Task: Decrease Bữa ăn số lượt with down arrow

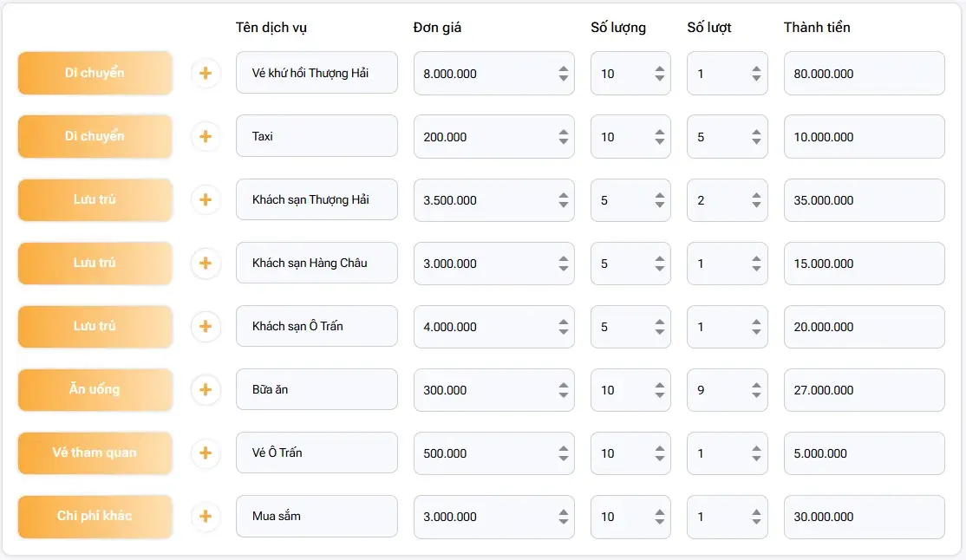Action: click(756, 395)
